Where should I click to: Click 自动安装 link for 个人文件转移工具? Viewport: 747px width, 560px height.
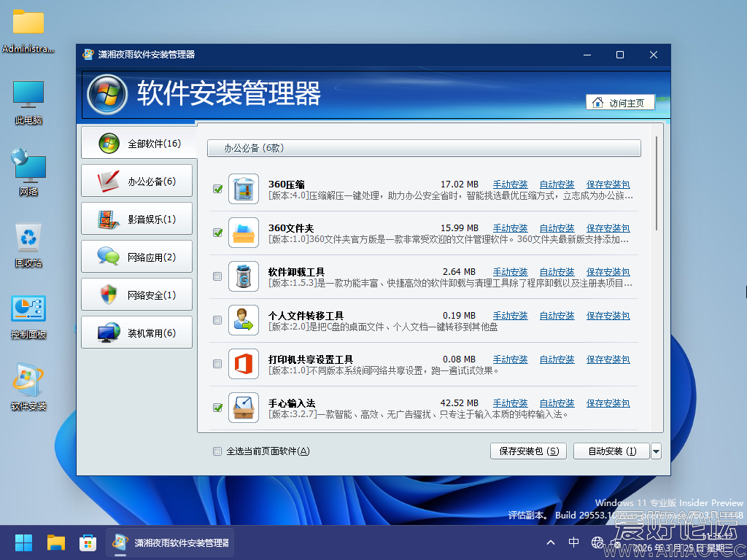point(557,316)
